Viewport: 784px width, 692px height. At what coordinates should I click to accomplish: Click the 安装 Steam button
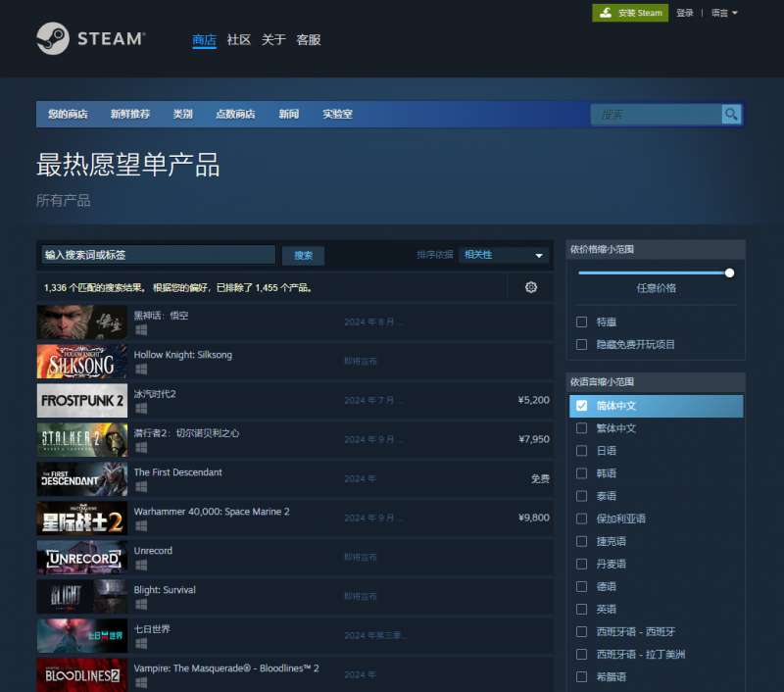click(x=630, y=13)
